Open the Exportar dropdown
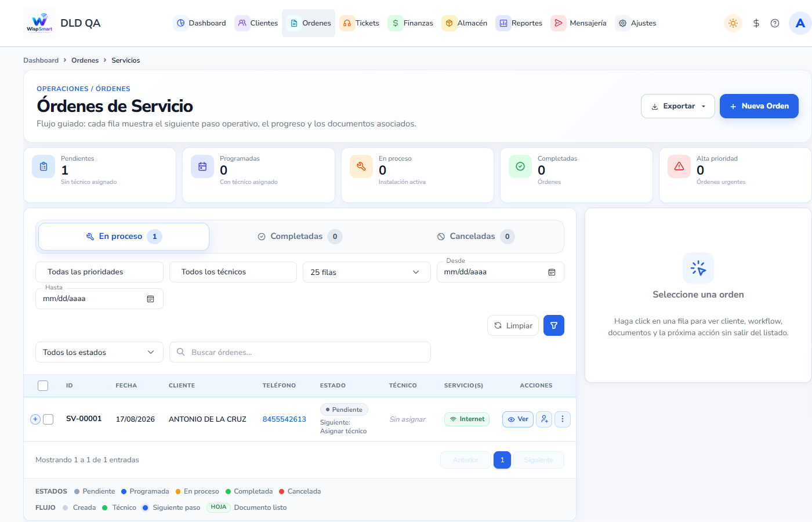The width and height of the screenshot is (812, 522). tap(678, 106)
